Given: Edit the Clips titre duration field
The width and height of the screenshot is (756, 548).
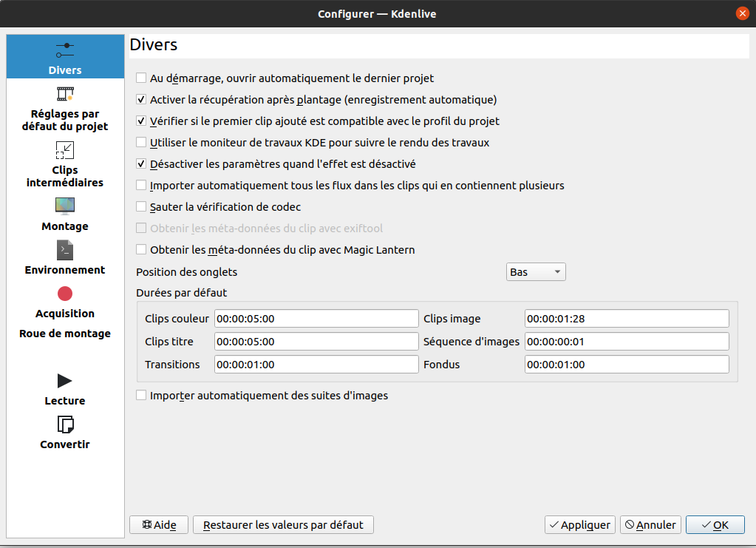Looking at the screenshot, I should click(316, 341).
